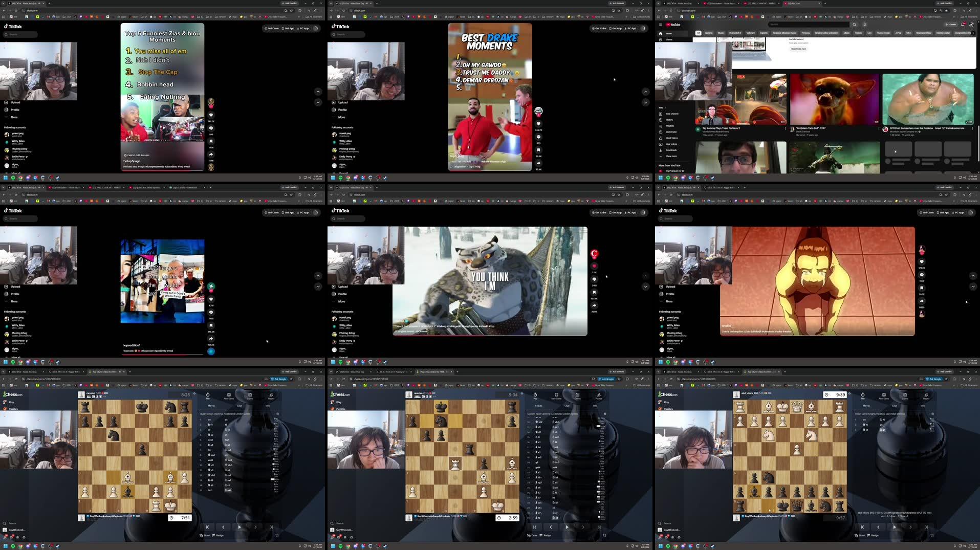Open New Game in 8:25 chess game

tap(229, 396)
